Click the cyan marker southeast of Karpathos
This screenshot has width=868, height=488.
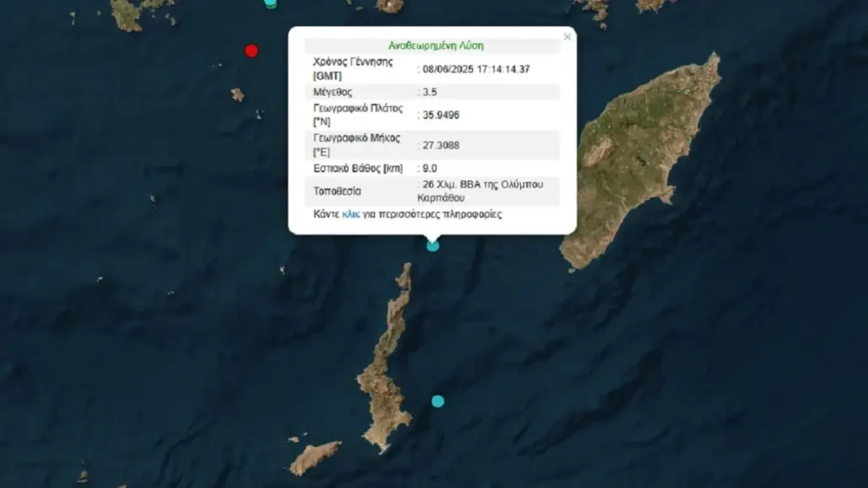coord(438,401)
